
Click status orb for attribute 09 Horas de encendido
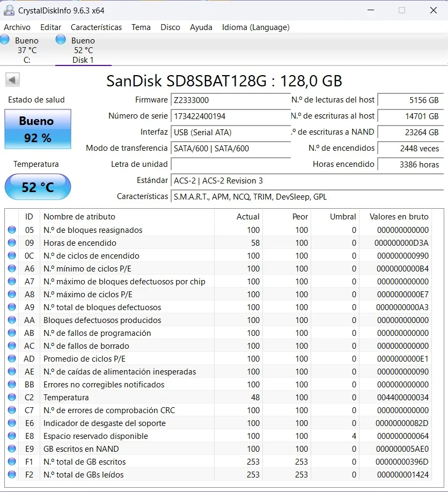[12, 243]
